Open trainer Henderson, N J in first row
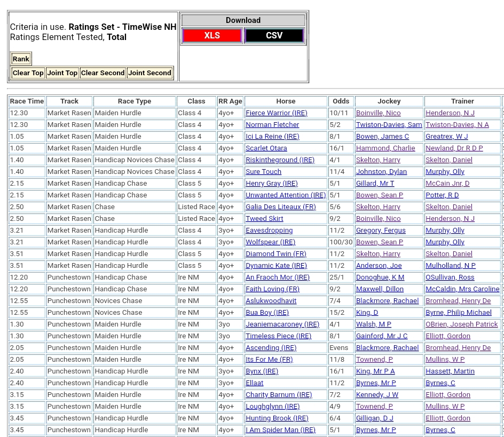 pyautogui.click(x=450, y=113)
